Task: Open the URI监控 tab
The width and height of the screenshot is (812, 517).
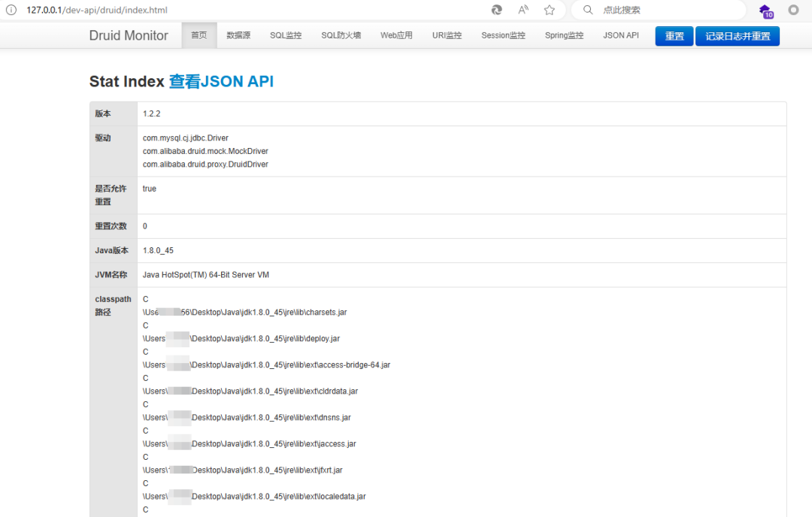Action: [x=447, y=35]
